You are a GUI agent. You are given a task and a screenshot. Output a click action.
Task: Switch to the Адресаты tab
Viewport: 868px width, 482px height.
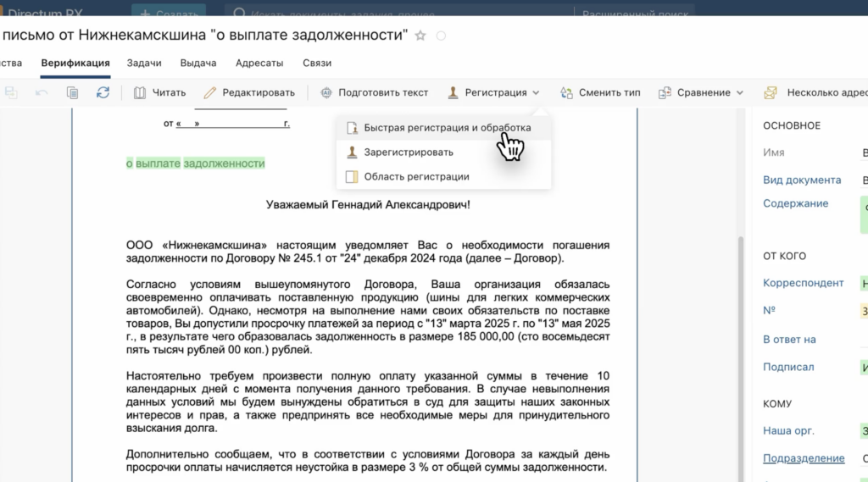(259, 63)
